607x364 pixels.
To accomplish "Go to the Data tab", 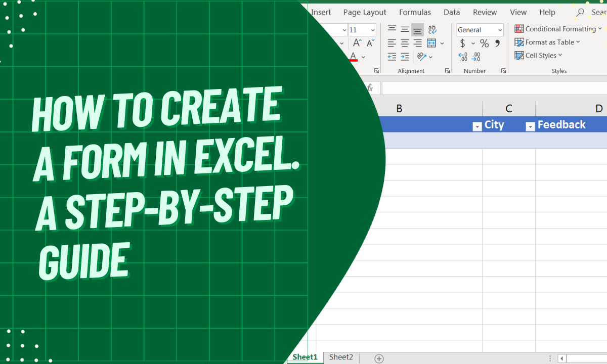I will point(452,12).
